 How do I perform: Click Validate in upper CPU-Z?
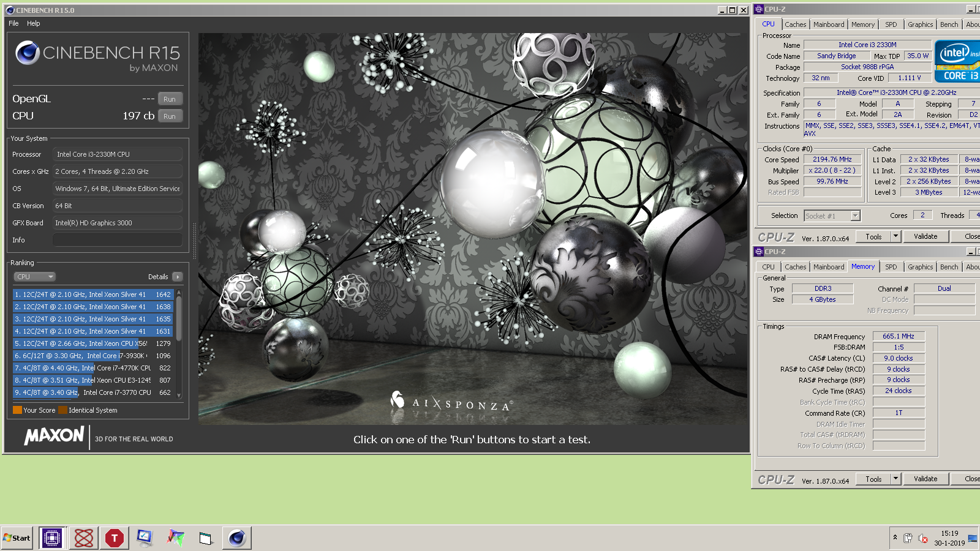tap(925, 236)
